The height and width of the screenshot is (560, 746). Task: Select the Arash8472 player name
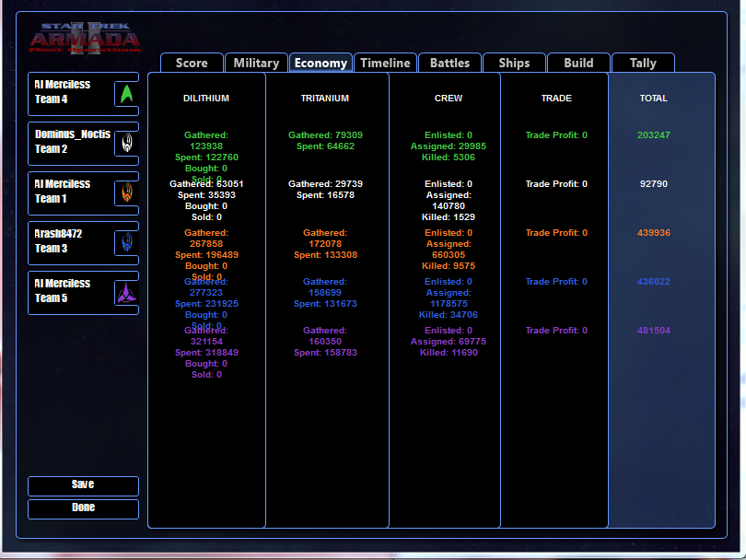[58, 234]
